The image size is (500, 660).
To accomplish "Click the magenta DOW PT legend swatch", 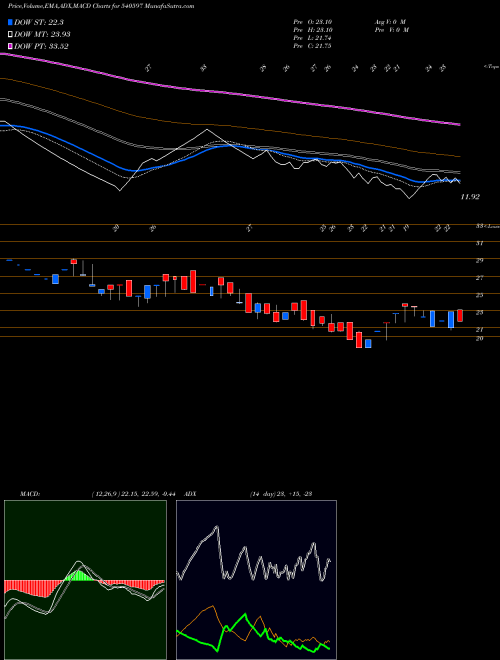I will point(10,46).
